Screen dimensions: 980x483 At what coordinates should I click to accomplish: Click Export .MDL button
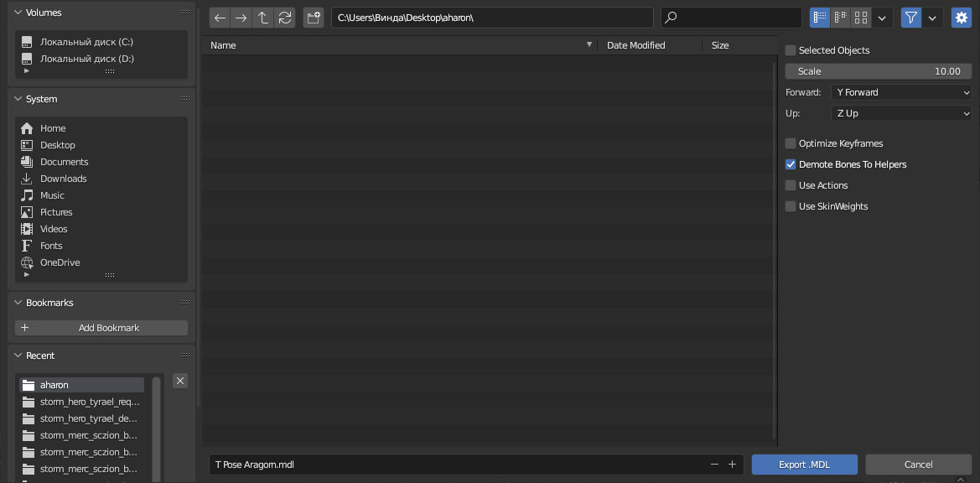(805, 465)
